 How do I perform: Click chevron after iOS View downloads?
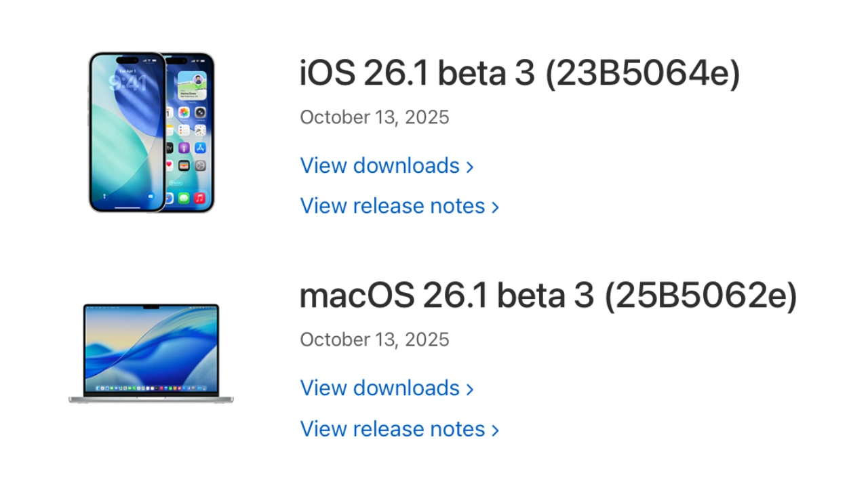coord(470,167)
